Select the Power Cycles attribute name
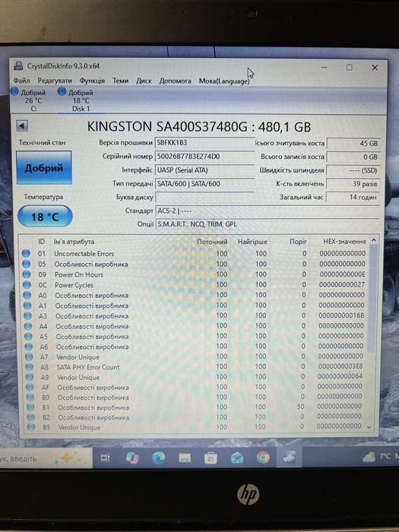Viewport: 399px width, 532px height. coord(74,285)
